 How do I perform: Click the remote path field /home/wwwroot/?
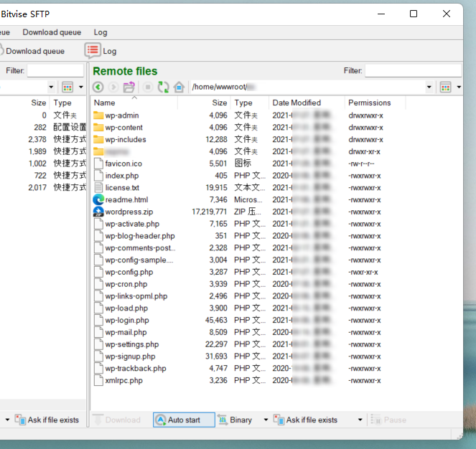click(307, 88)
